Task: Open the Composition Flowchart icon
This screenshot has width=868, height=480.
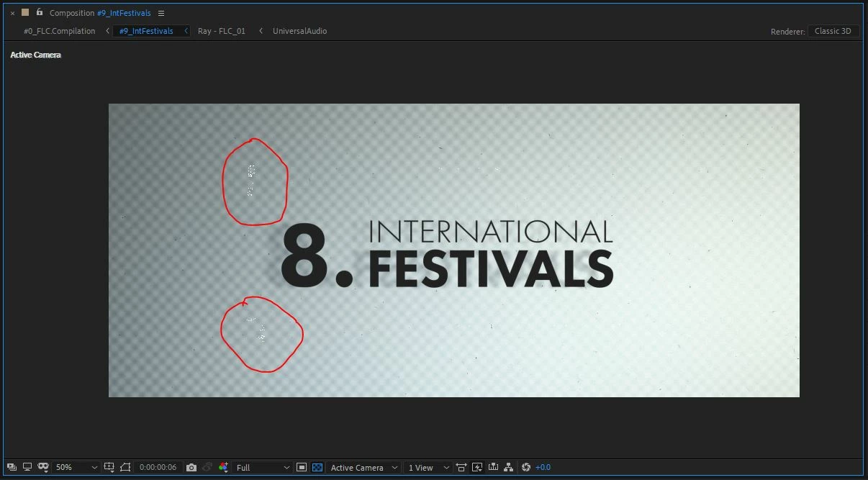Action: pos(509,467)
